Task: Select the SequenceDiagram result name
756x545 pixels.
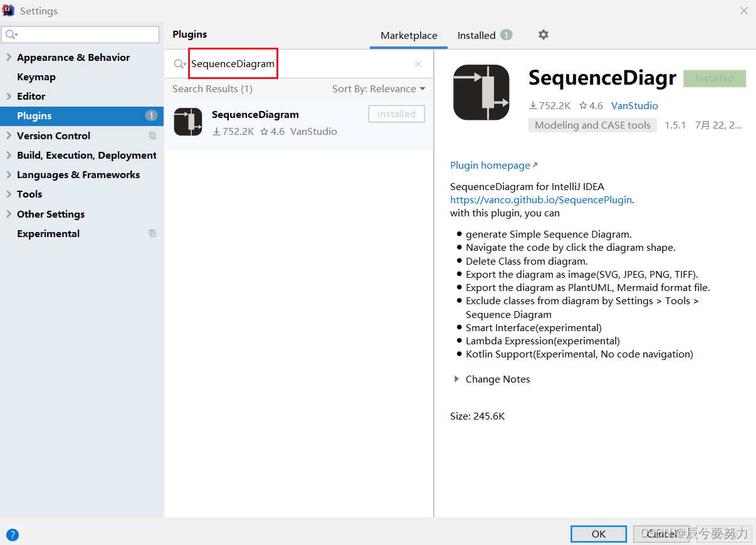Action: pos(255,115)
